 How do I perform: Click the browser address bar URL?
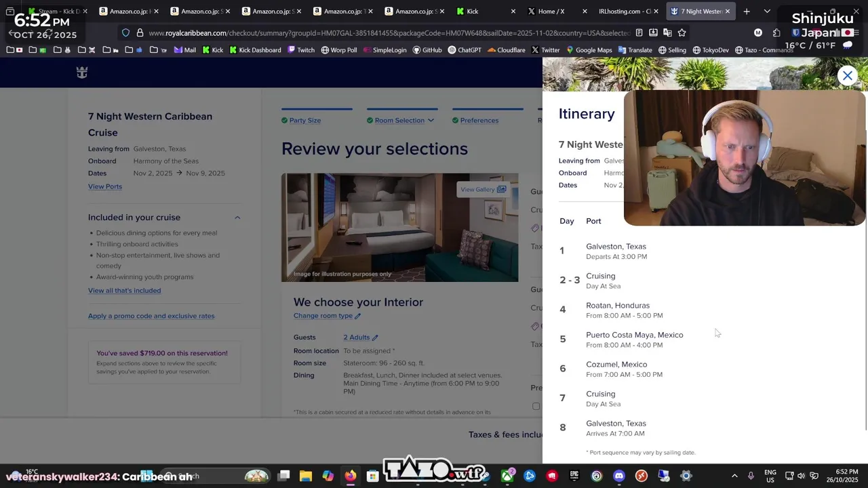389,33
